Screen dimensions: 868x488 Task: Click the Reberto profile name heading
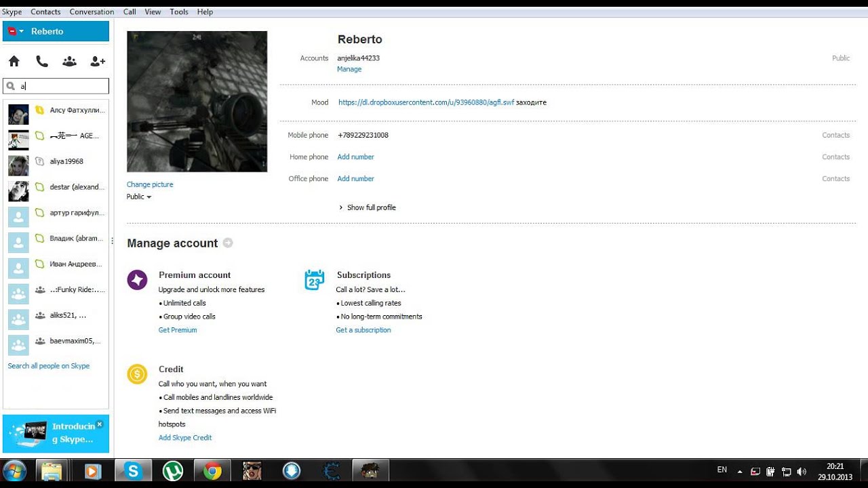[x=360, y=39]
